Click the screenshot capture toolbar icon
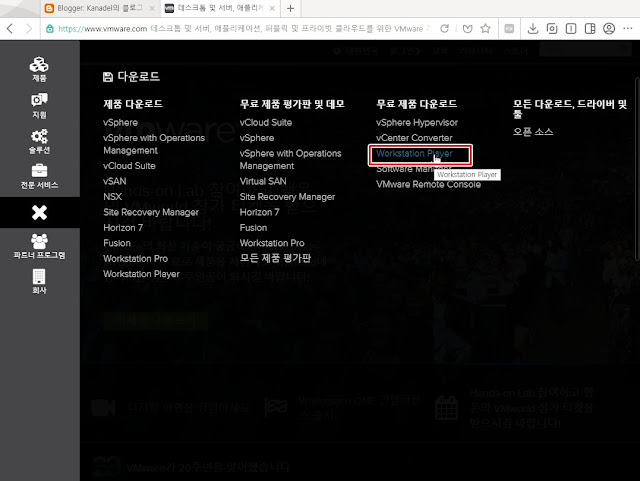This screenshot has height=481, width=640. click(552, 29)
